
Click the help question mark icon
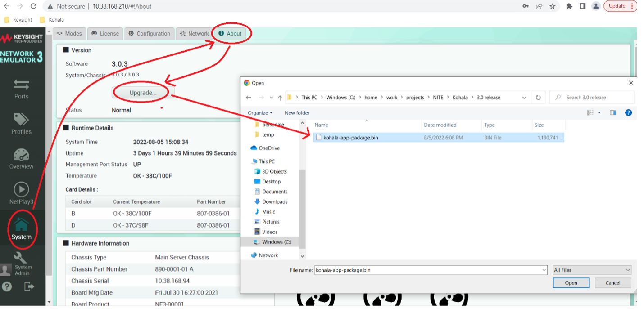pos(7,286)
